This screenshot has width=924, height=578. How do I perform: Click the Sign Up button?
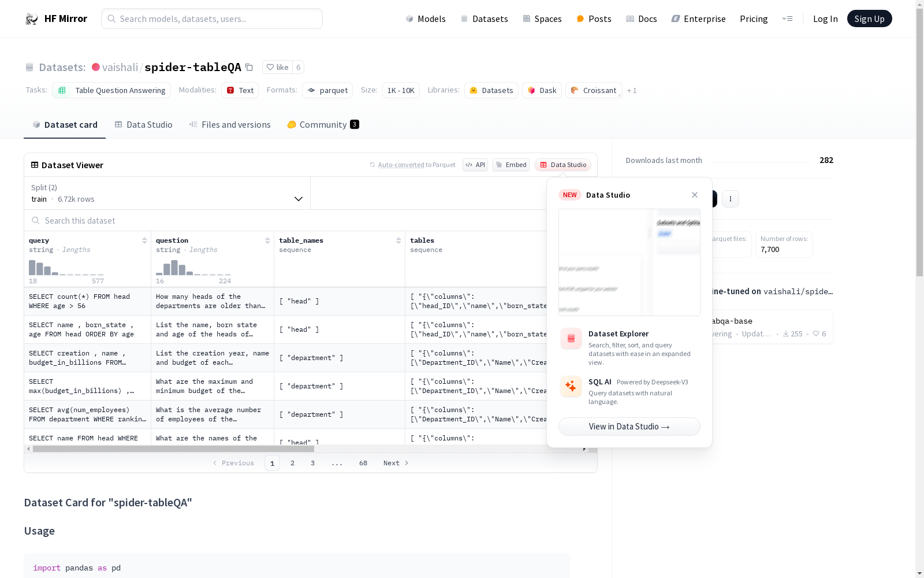[869, 18]
